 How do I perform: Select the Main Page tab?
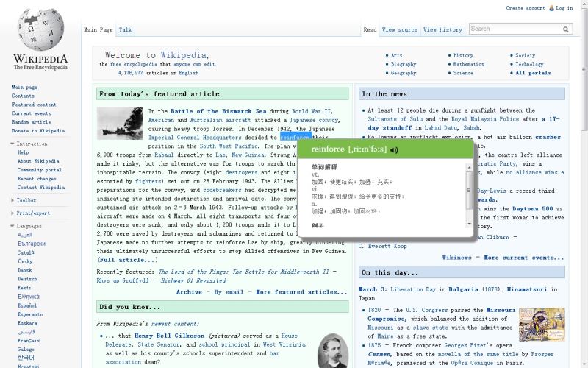coord(98,29)
